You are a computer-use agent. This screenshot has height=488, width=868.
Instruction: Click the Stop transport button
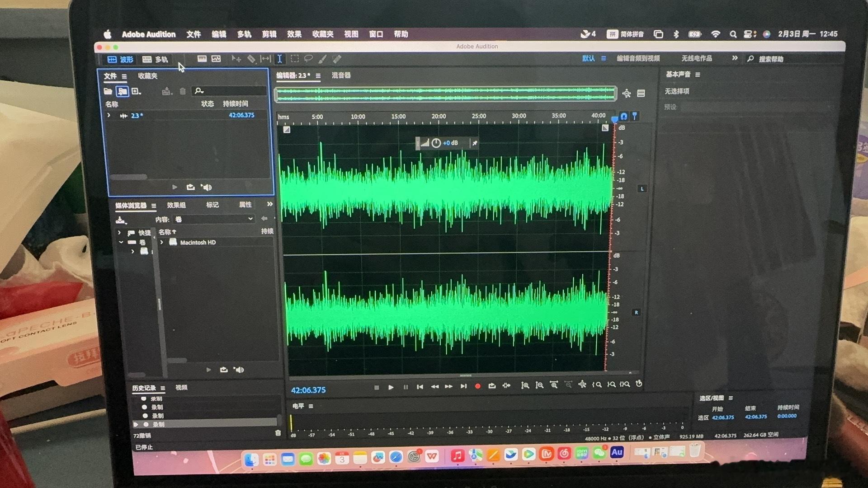pos(377,387)
